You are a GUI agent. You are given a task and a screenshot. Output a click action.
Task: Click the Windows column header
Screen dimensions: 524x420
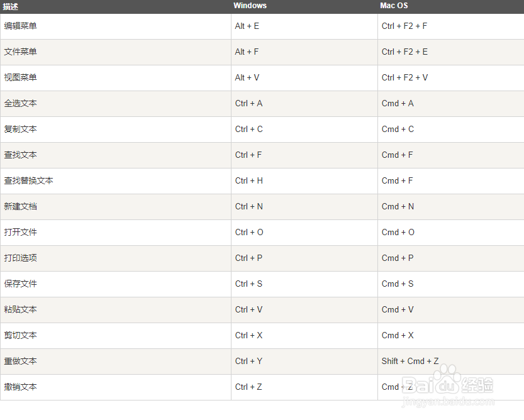[250, 6]
